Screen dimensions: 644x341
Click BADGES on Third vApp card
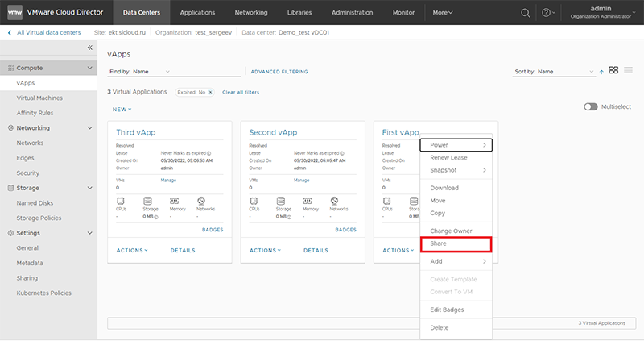click(213, 230)
